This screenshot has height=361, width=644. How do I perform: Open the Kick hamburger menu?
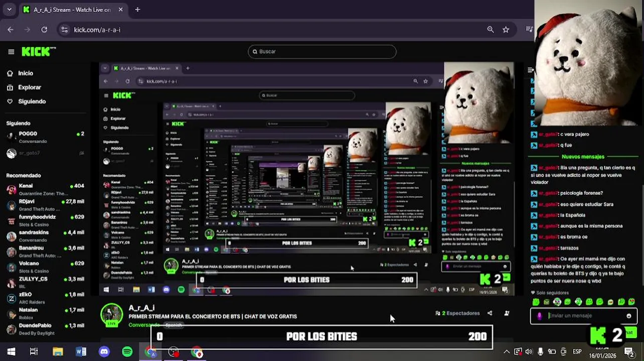coord(11,52)
